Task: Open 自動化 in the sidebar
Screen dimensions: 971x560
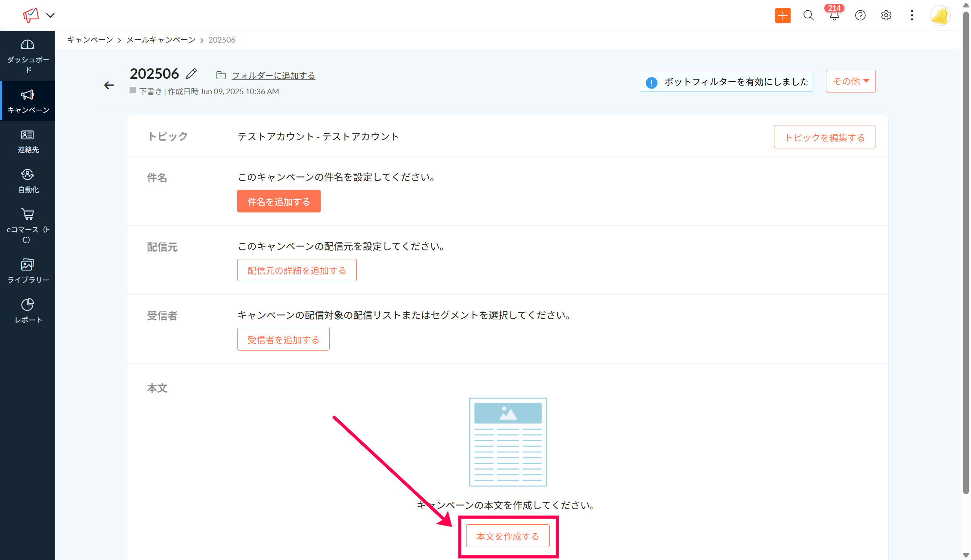Action: coord(28,181)
